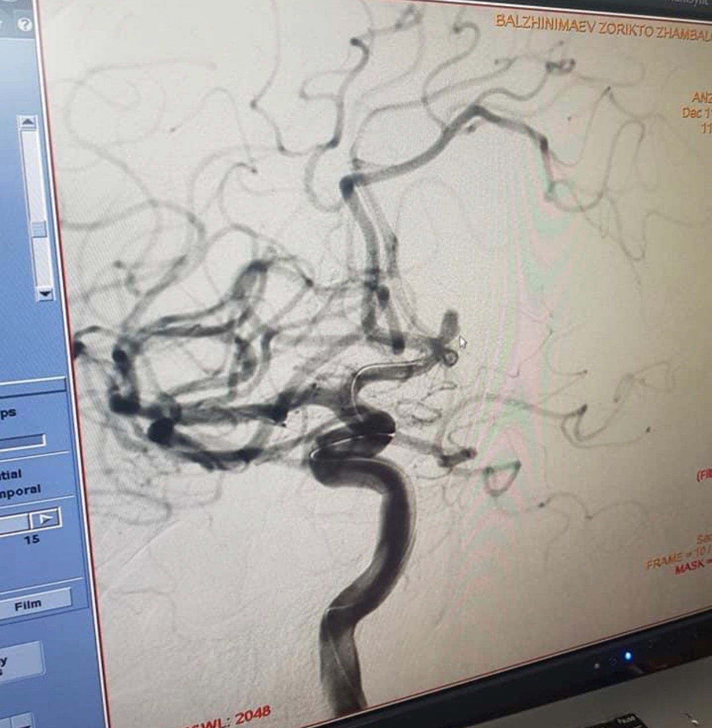Click the panel header bar above fps

pyautogui.click(x=31, y=388)
